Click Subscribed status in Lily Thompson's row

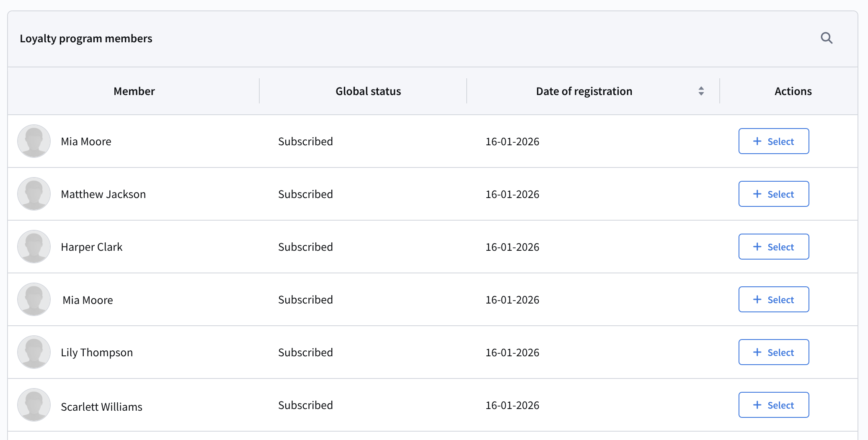pos(305,353)
